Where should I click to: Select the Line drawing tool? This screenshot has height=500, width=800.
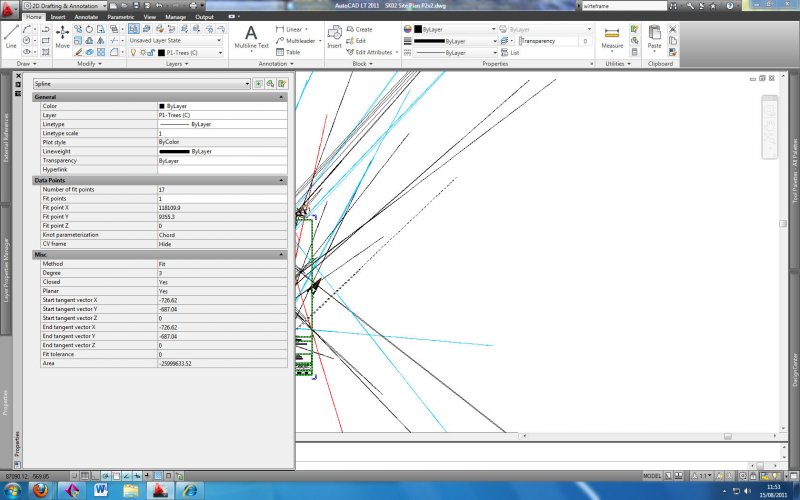[x=11, y=36]
